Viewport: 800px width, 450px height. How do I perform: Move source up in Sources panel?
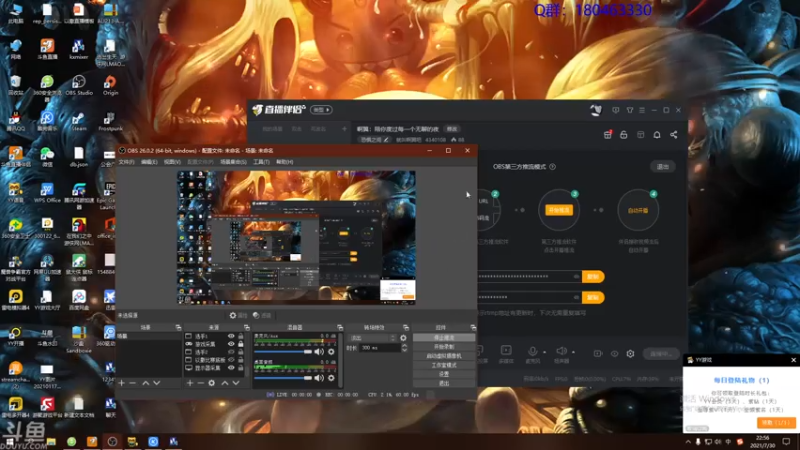click(224, 383)
